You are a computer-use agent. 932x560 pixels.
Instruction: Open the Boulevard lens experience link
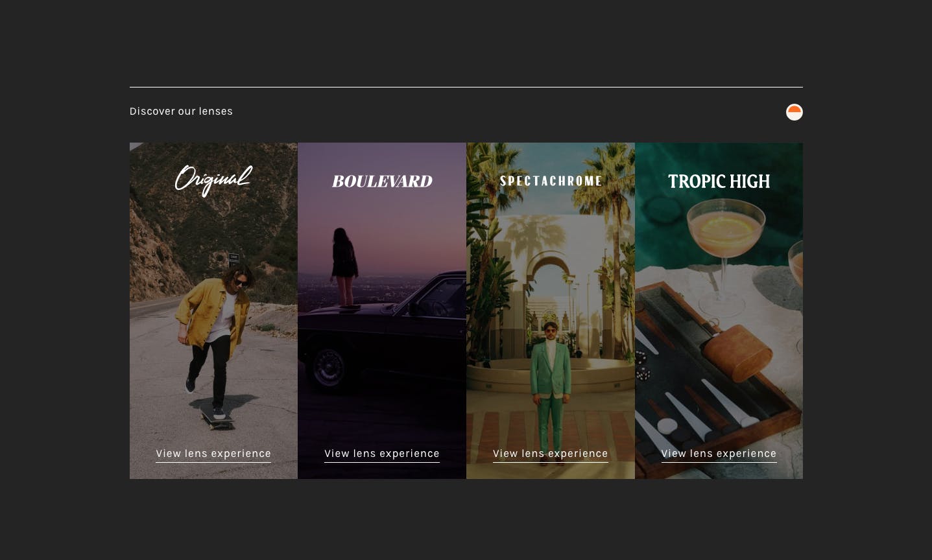point(382,454)
